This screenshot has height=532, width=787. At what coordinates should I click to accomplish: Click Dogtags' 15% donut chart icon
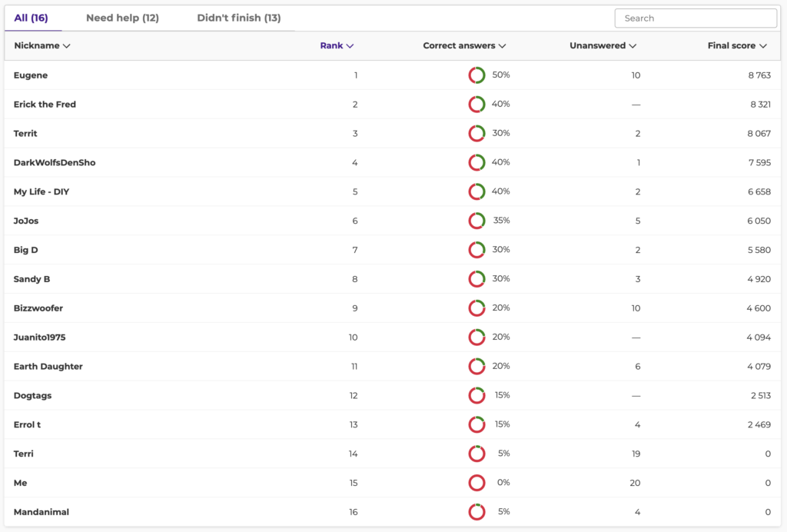click(x=477, y=395)
